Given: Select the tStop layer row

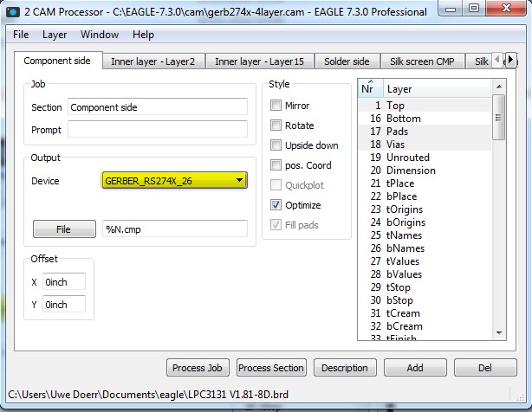Looking at the screenshot, I should tap(399, 287).
